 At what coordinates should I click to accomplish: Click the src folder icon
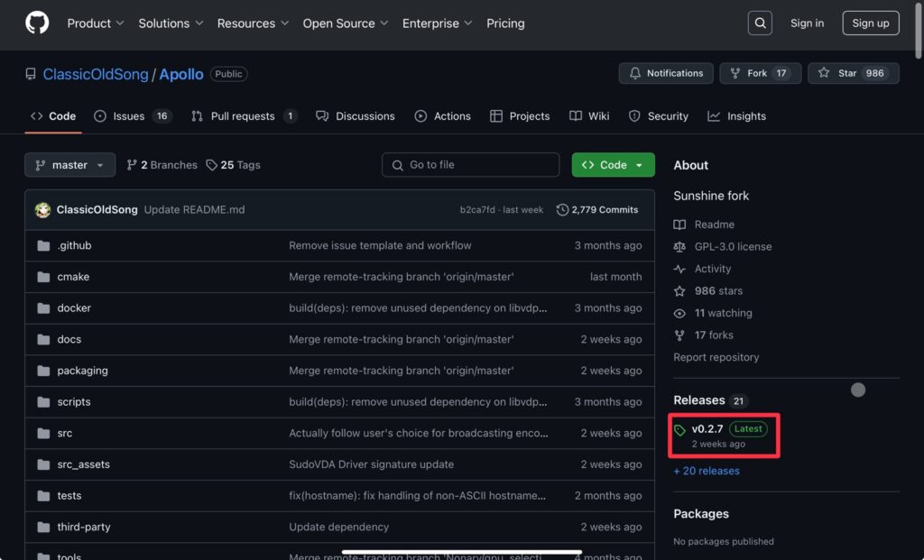click(x=43, y=433)
